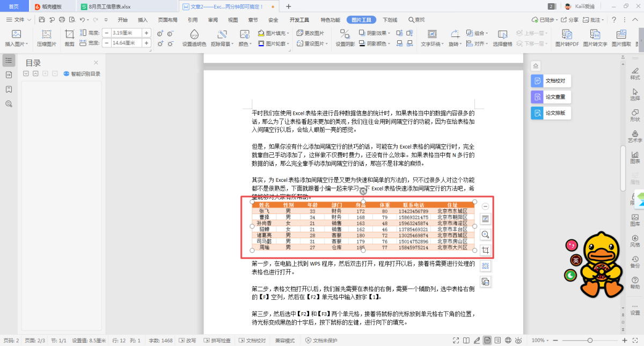Click the 论文查重 button

tap(551, 97)
